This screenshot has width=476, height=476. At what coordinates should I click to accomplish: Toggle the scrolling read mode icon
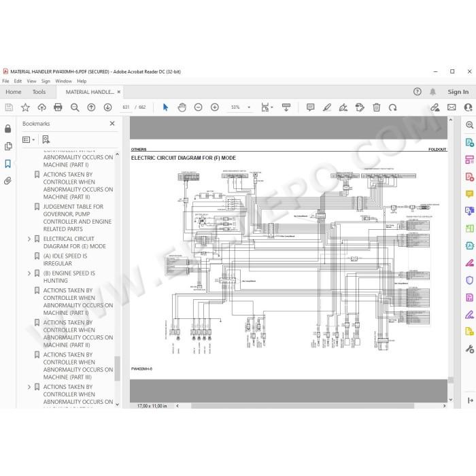tap(286, 107)
